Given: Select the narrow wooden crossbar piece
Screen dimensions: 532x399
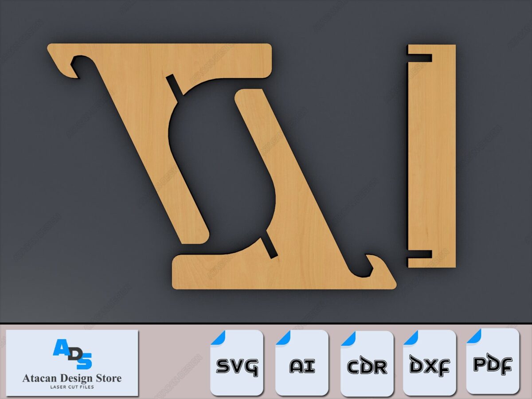Looking at the screenshot, I should click(x=432, y=155).
